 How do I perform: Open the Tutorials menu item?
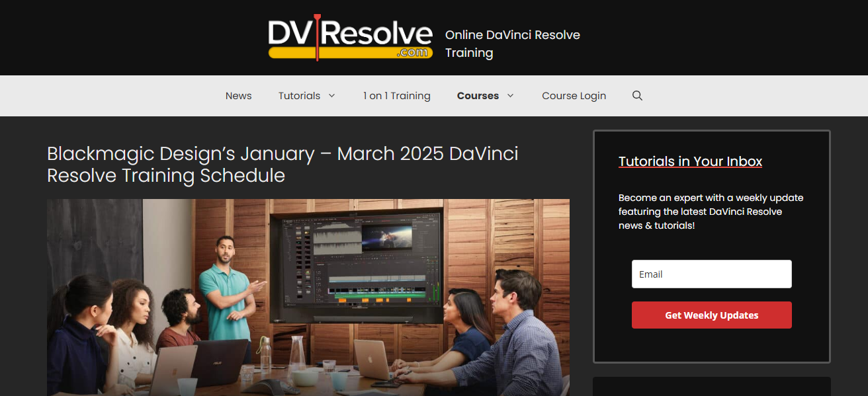(x=299, y=96)
